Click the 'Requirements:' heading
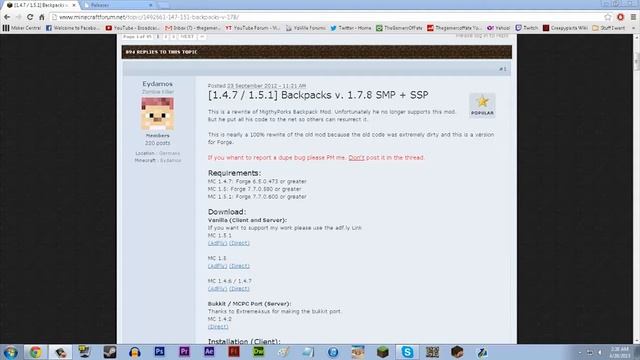Viewport: 640px width, 360px height. [x=234, y=173]
